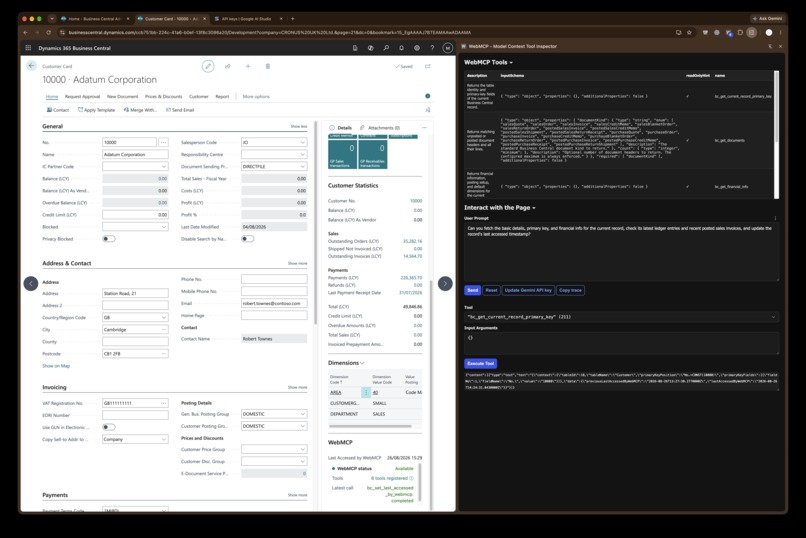This screenshot has height=538, width=806.
Task: Click the Ask Gemini button
Action: pos(767,18)
